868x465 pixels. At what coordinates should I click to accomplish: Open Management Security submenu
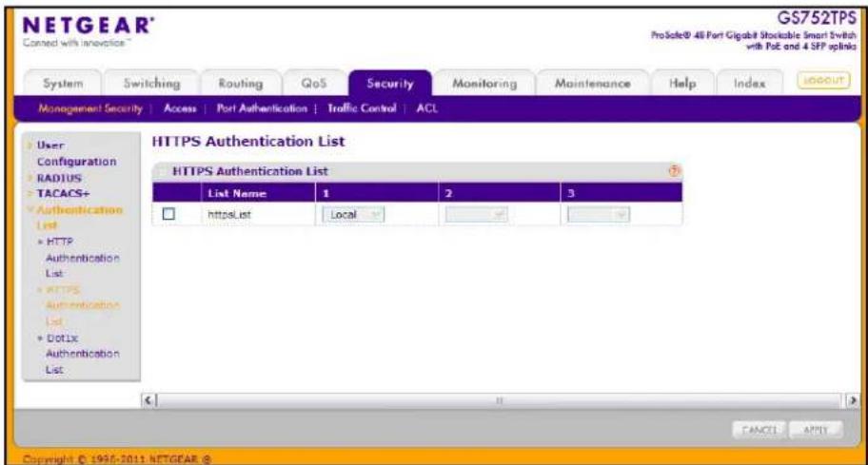[90, 108]
